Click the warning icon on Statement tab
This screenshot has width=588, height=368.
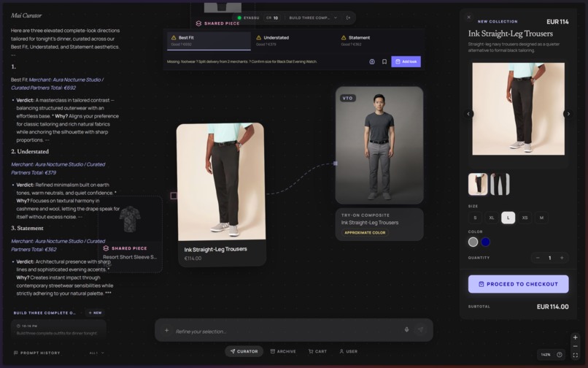(344, 37)
